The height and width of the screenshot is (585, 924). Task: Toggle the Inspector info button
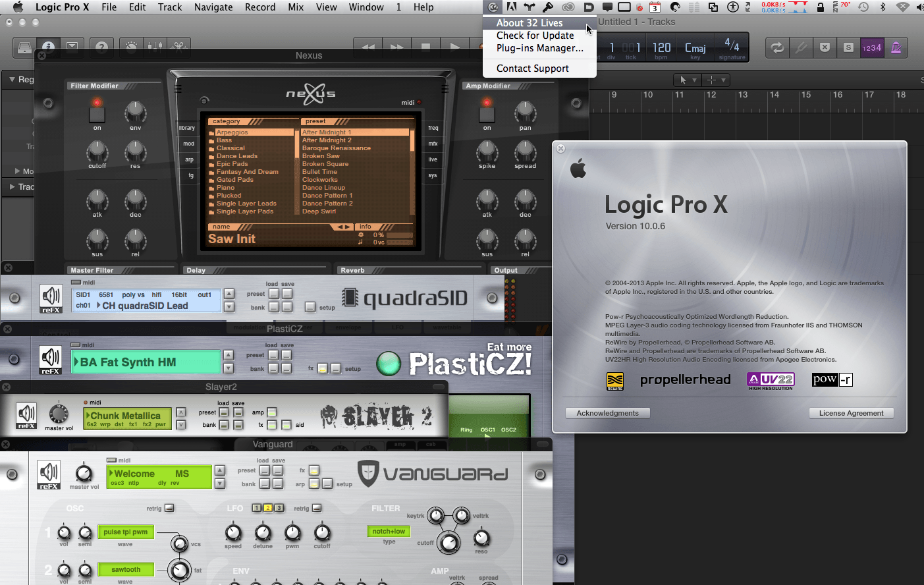pos(48,47)
